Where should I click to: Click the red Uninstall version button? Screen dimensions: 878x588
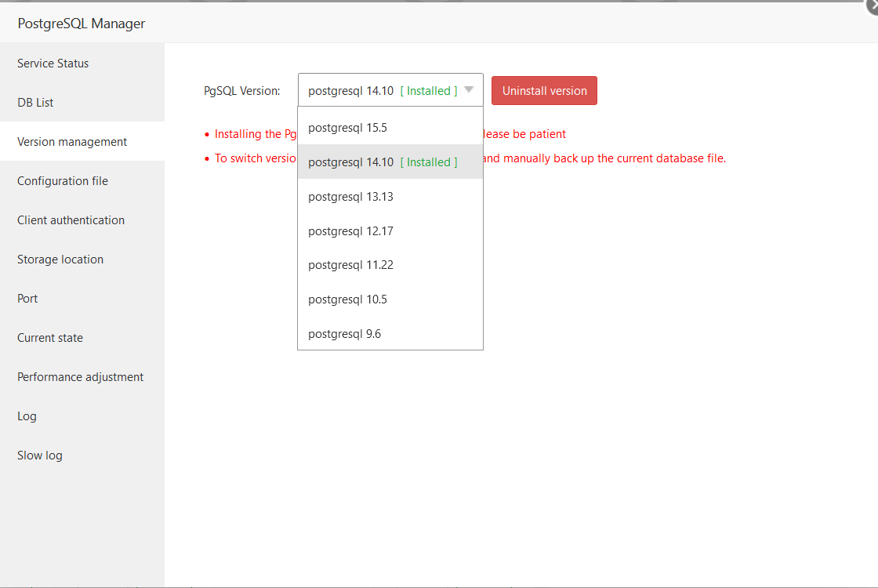coord(544,91)
